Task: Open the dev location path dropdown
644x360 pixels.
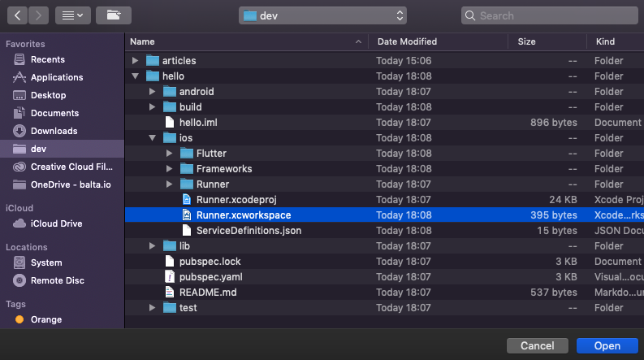Action: tap(322, 15)
